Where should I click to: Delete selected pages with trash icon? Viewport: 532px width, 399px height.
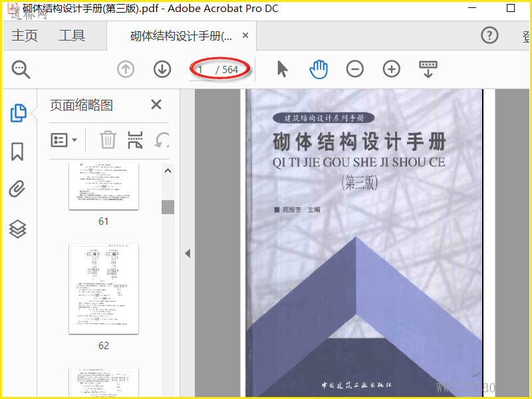tap(108, 140)
